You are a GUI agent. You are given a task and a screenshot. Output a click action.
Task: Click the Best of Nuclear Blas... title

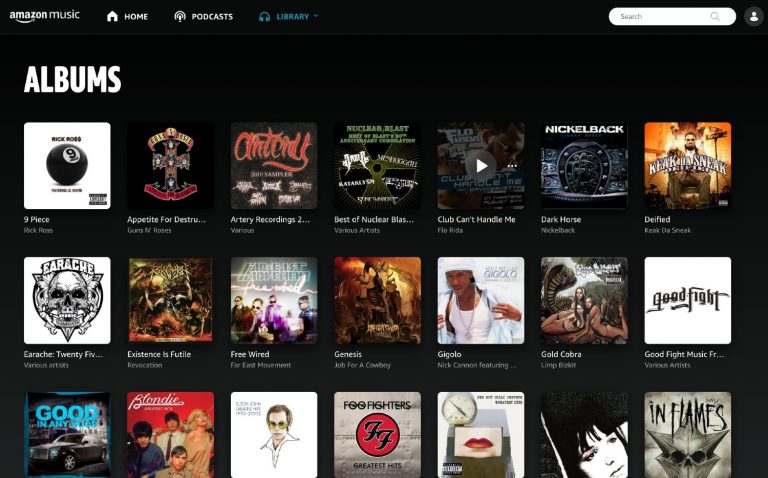(374, 219)
